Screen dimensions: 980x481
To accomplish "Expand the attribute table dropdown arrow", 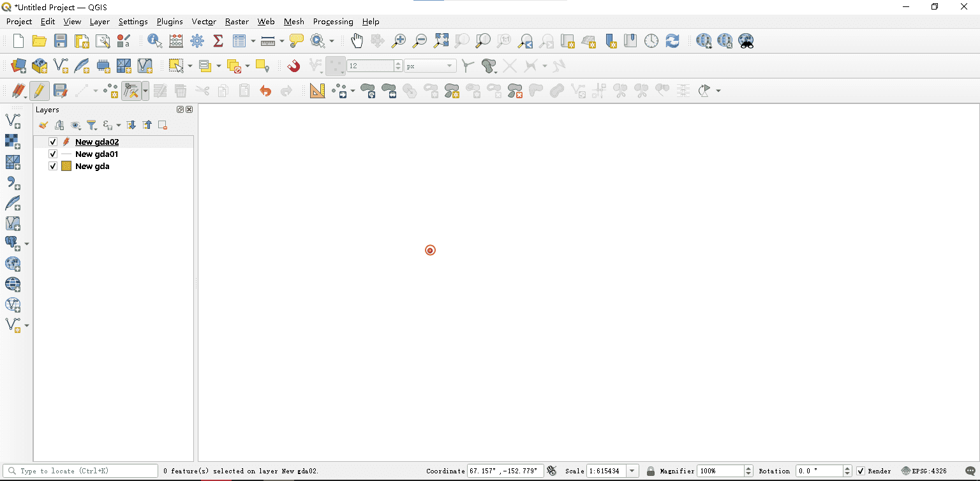I will 253,41.
